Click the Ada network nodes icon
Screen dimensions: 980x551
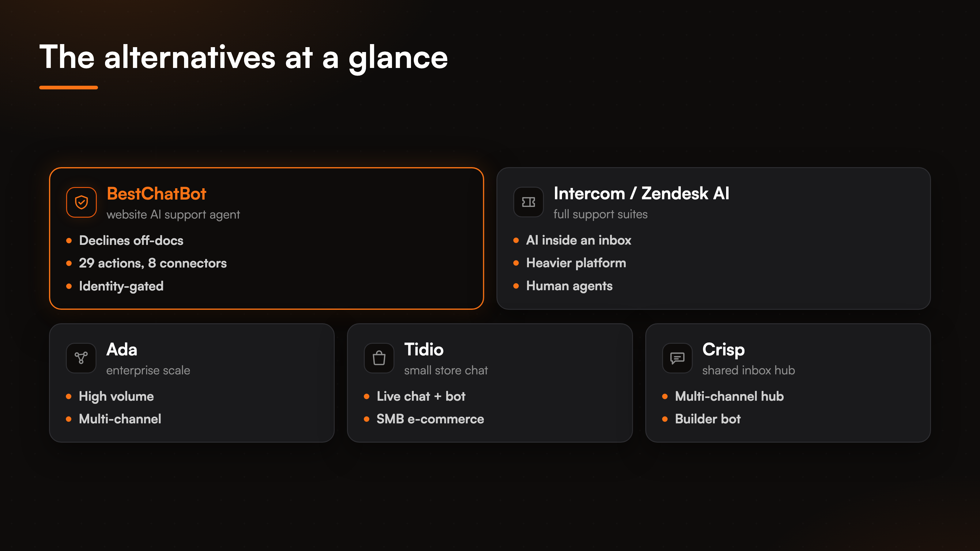click(81, 358)
